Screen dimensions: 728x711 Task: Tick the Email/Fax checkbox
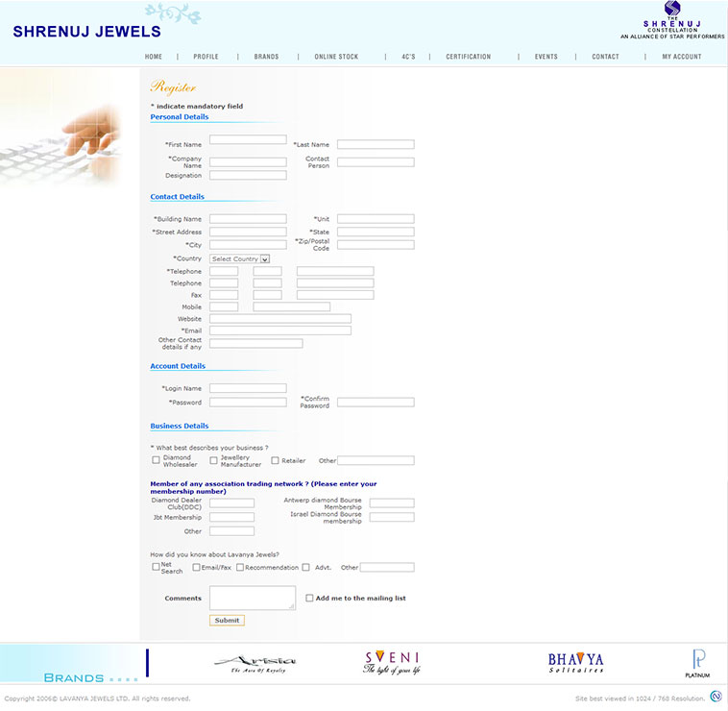[x=196, y=567]
